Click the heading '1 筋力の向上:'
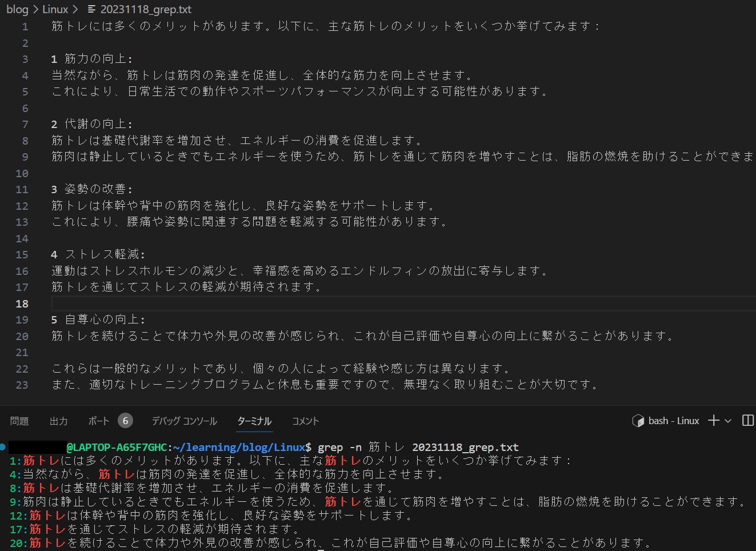Viewport: 756px width, 551px height. pyautogui.click(x=92, y=59)
